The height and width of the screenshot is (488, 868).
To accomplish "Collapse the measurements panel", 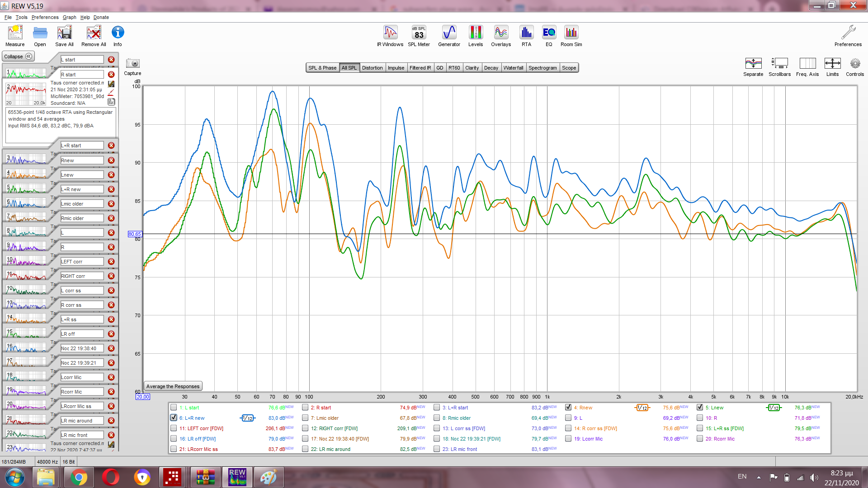I will click(18, 56).
